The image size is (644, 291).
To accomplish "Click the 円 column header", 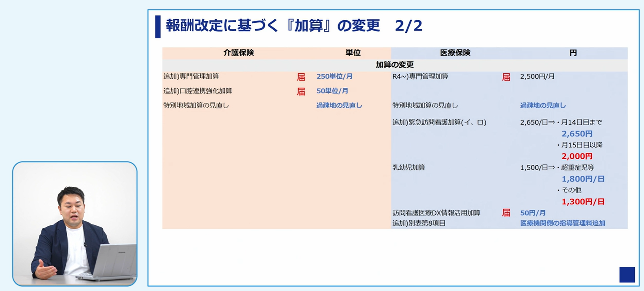I will point(573,53).
